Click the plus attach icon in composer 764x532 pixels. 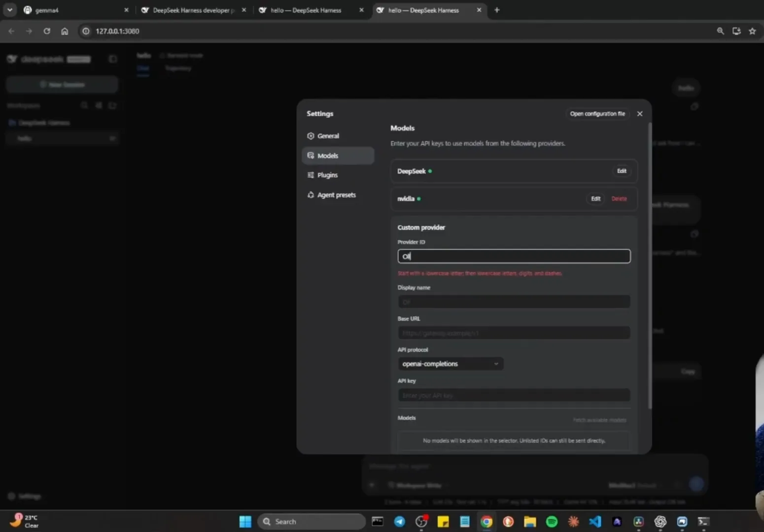pyautogui.click(x=372, y=485)
